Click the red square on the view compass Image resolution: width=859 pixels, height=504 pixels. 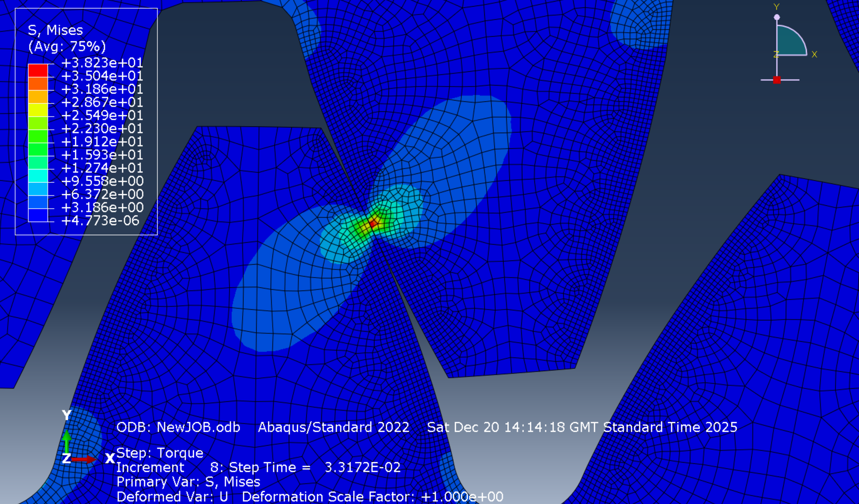click(x=777, y=80)
